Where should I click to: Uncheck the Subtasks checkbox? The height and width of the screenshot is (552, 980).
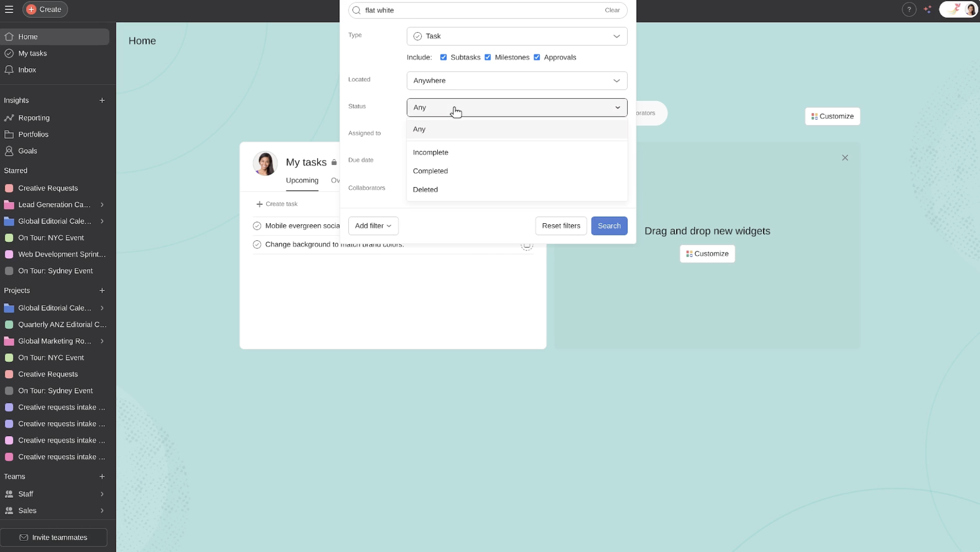(443, 57)
